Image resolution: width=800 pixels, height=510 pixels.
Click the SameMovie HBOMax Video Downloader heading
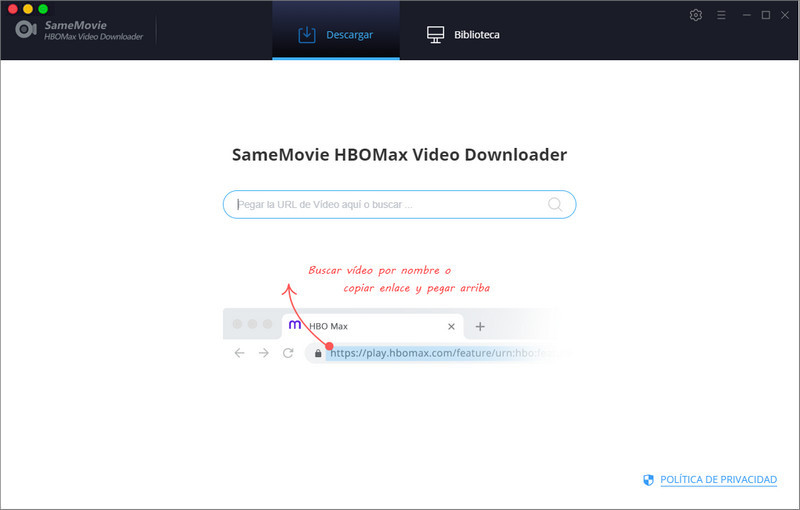[399, 155]
